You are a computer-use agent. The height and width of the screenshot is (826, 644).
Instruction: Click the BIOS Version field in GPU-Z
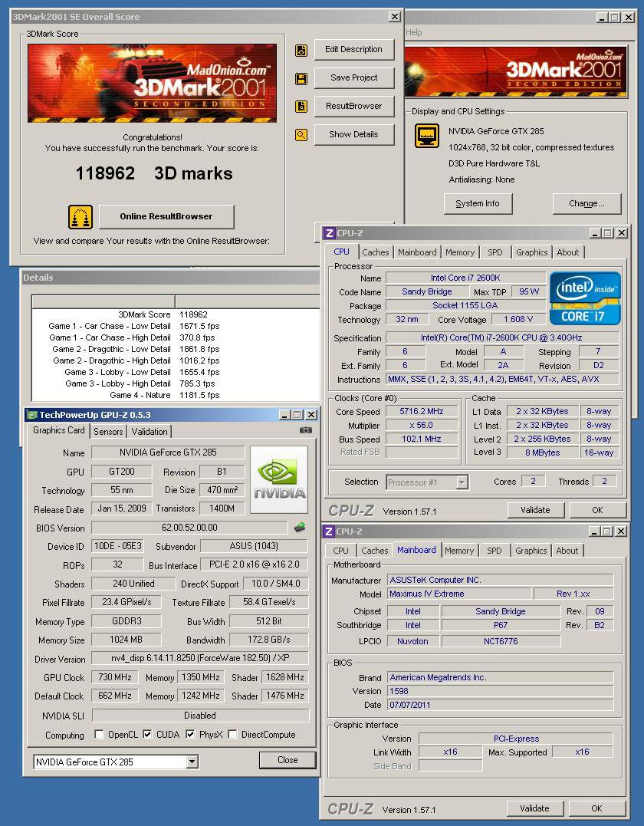pos(189,528)
